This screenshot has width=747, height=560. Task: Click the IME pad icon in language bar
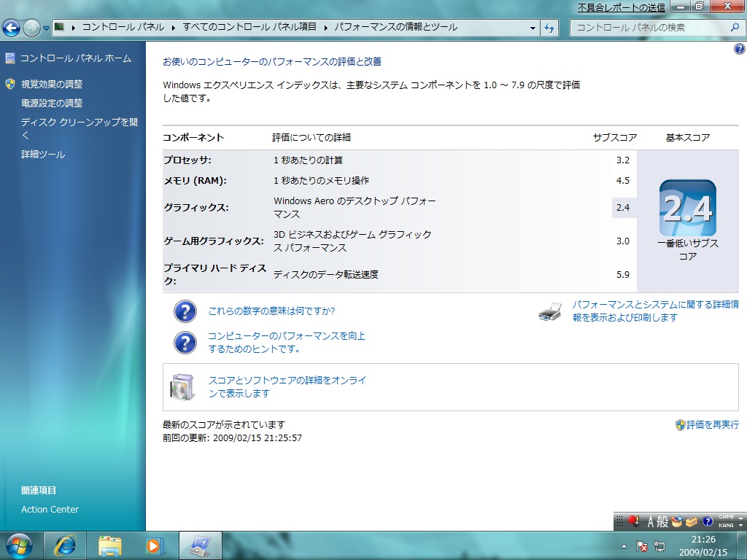(x=676, y=522)
